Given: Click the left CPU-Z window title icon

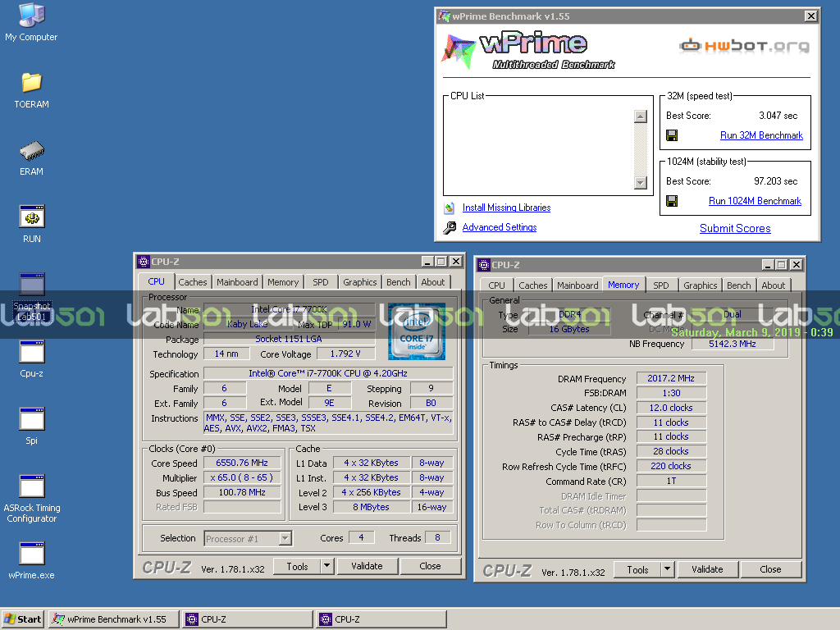Looking at the screenshot, I should click(x=143, y=262).
